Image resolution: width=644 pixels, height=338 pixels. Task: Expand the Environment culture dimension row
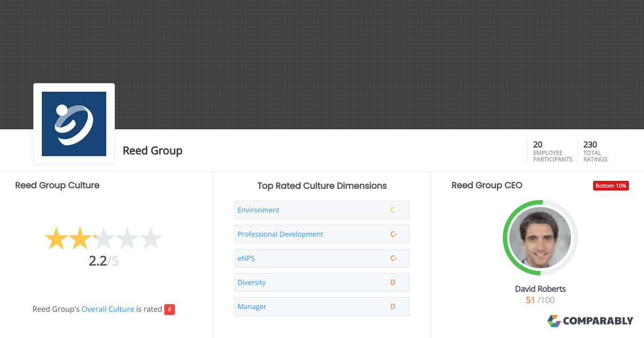321,210
